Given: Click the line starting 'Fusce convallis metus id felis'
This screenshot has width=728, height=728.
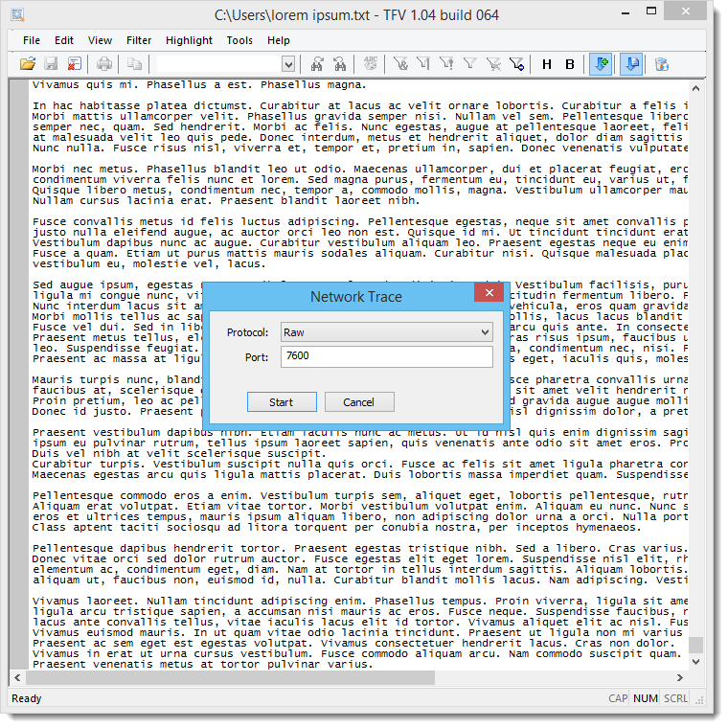Looking at the screenshot, I should tap(360, 222).
